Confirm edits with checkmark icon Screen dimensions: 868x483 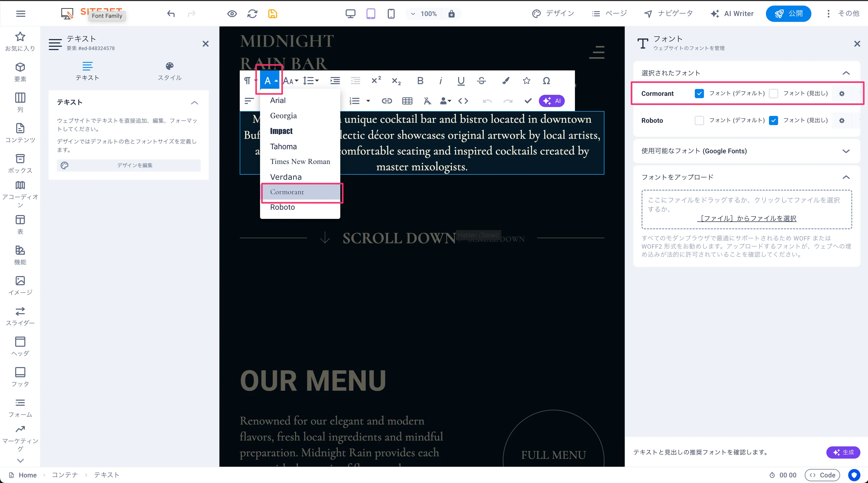pyautogui.click(x=528, y=101)
